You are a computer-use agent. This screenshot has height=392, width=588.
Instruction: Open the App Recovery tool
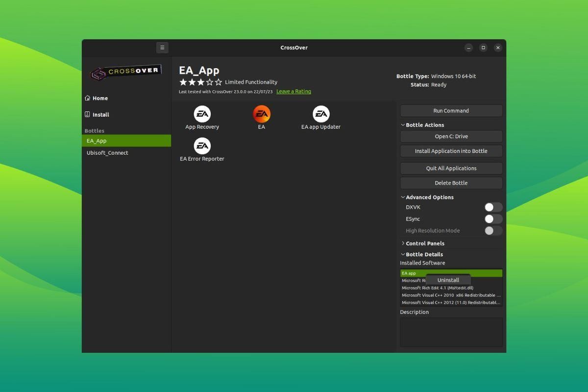point(202,114)
